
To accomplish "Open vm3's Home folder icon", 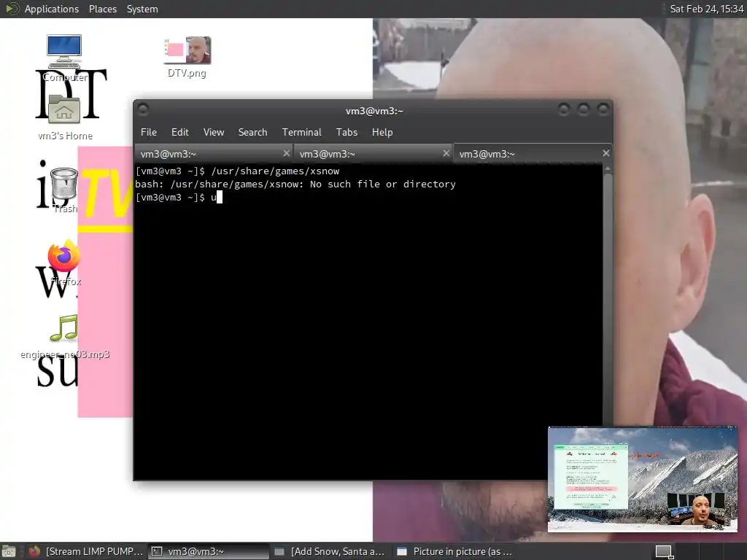I will point(64,117).
